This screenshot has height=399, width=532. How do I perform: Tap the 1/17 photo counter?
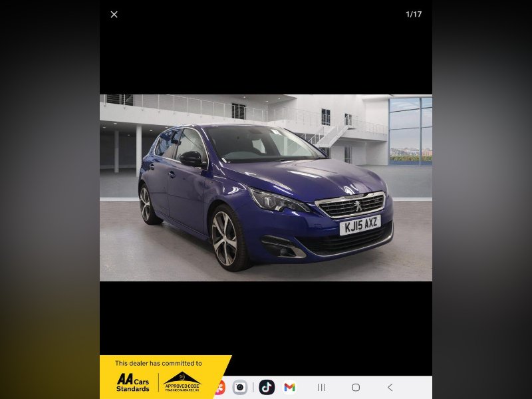click(x=414, y=14)
